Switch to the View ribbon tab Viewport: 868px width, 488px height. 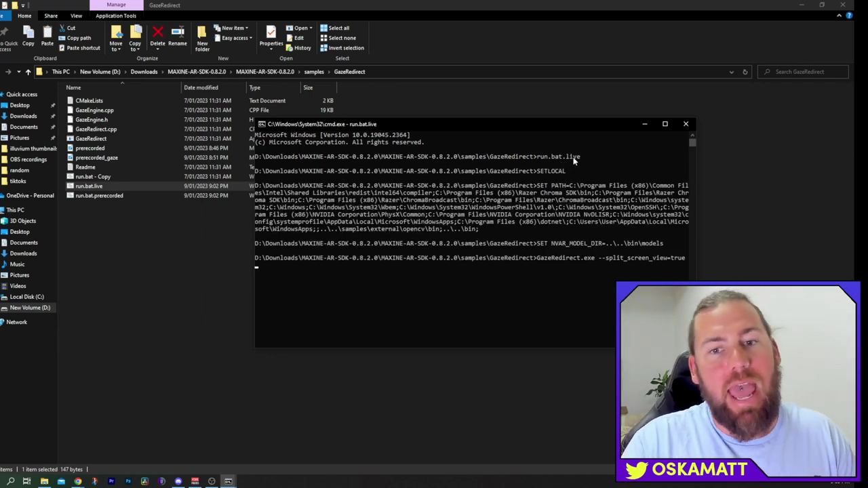click(76, 16)
